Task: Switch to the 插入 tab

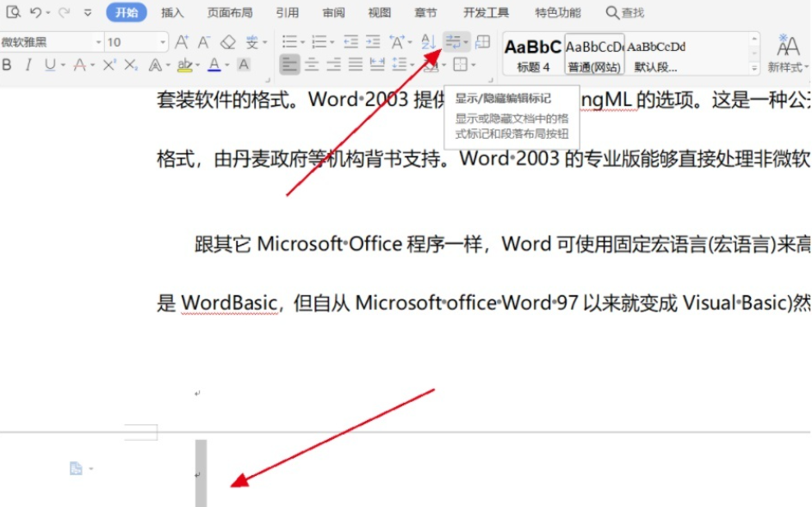Action: 172,13
